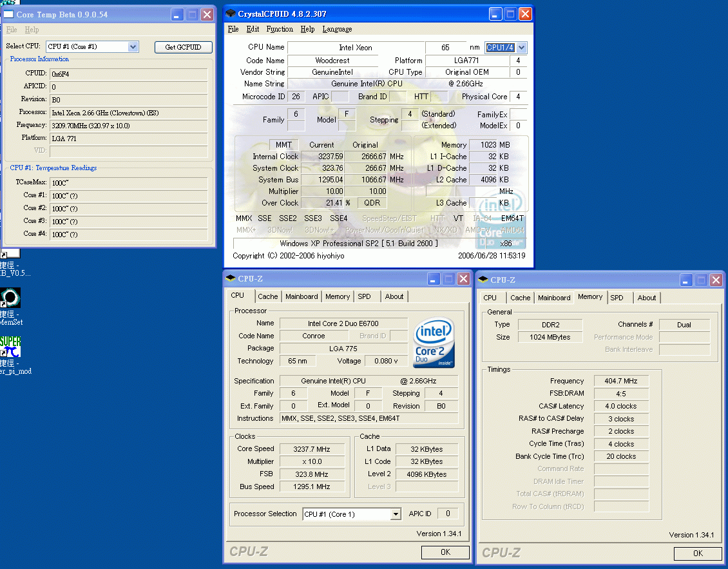
Task: Click the QDR button beside Over Clock
Action: tap(372, 203)
